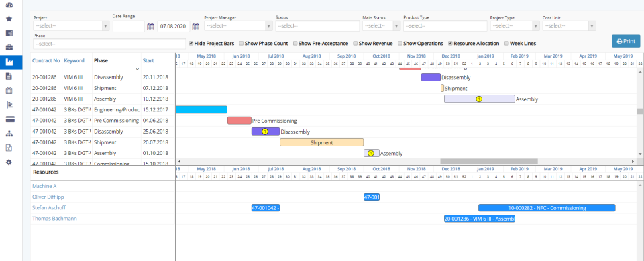Open the calendar icon in sidebar

9,91
